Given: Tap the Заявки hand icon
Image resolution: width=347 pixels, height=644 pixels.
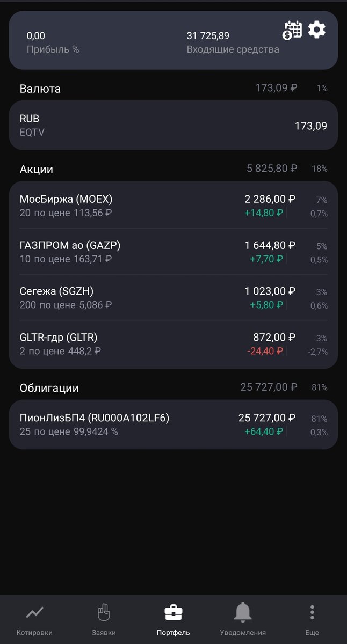Looking at the screenshot, I should [x=104, y=612].
